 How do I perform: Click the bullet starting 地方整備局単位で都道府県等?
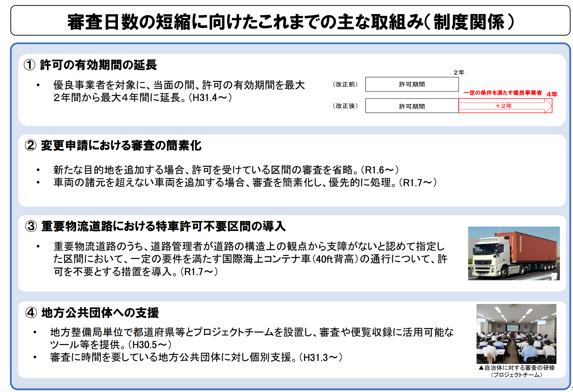click(252, 332)
